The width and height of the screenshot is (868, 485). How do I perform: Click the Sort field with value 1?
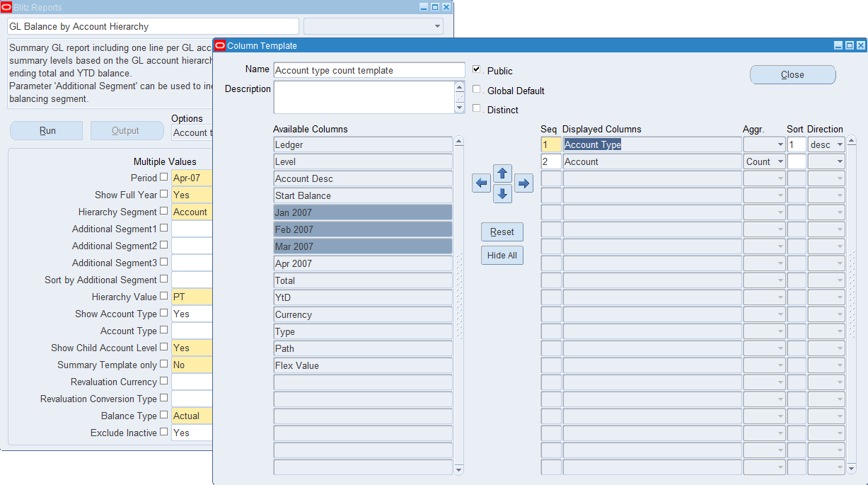[x=797, y=144]
